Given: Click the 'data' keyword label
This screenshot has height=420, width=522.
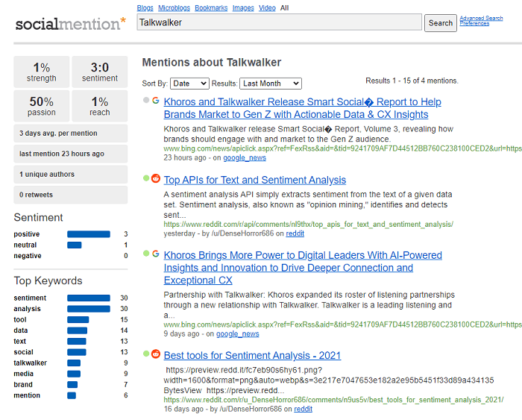Looking at the screenshot, I should click(21, 330).
